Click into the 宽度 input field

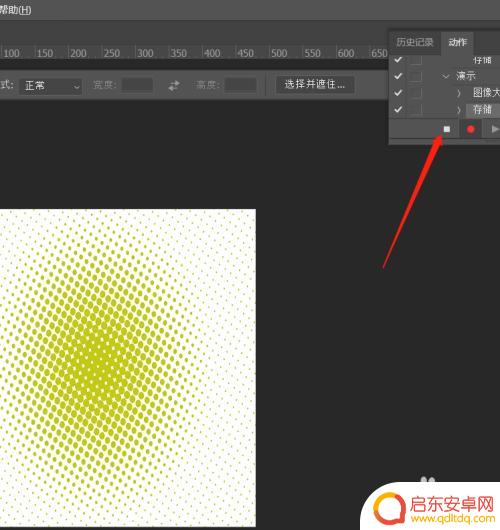[x=137, y=85]
